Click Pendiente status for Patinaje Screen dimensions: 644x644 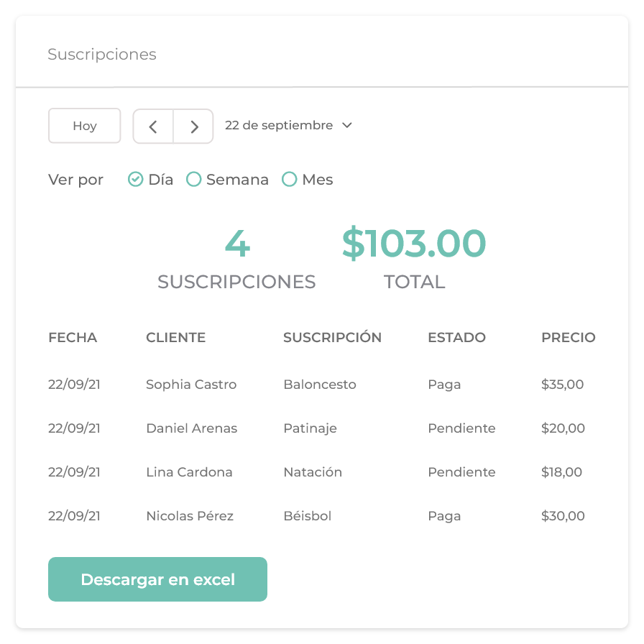pos(461,428)
